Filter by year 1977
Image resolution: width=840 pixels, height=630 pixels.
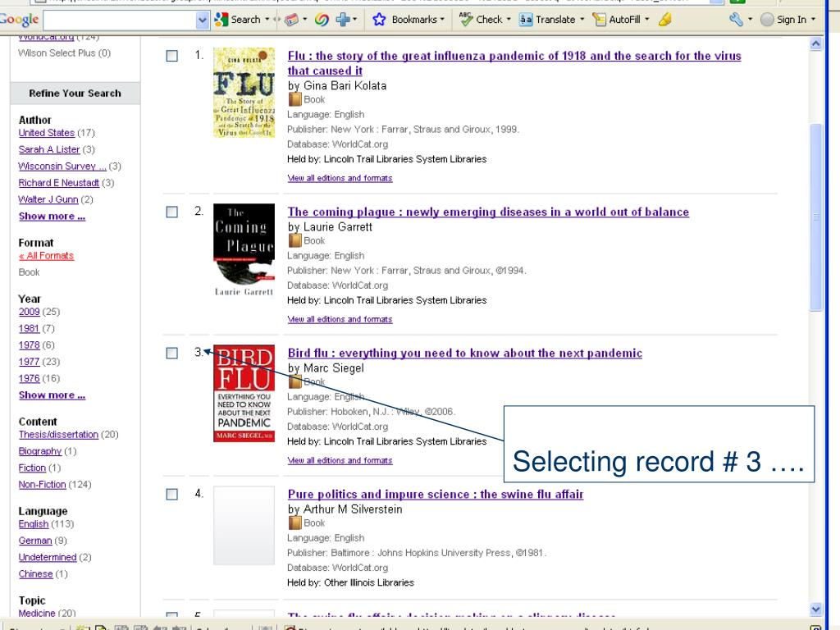(x=29, y=362)
